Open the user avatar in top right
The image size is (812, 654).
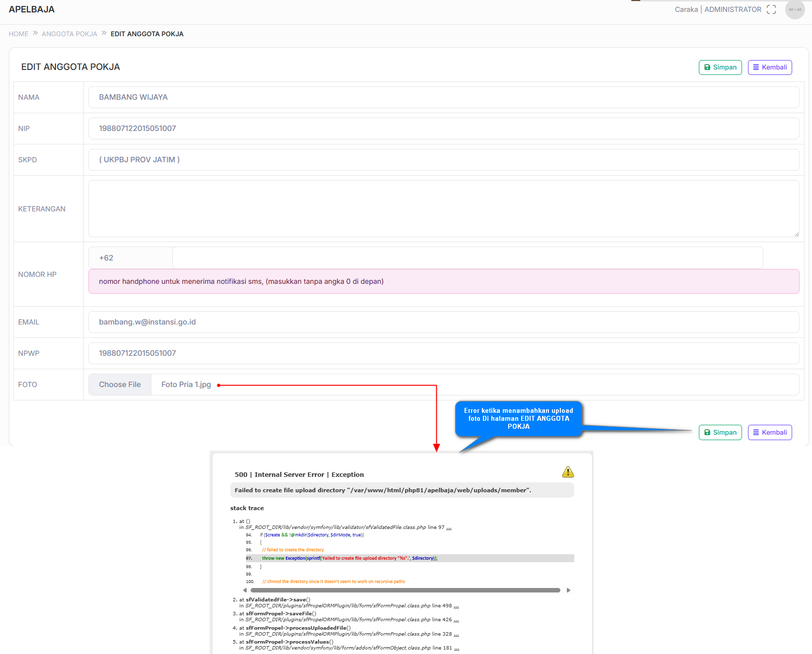(795, 9)
